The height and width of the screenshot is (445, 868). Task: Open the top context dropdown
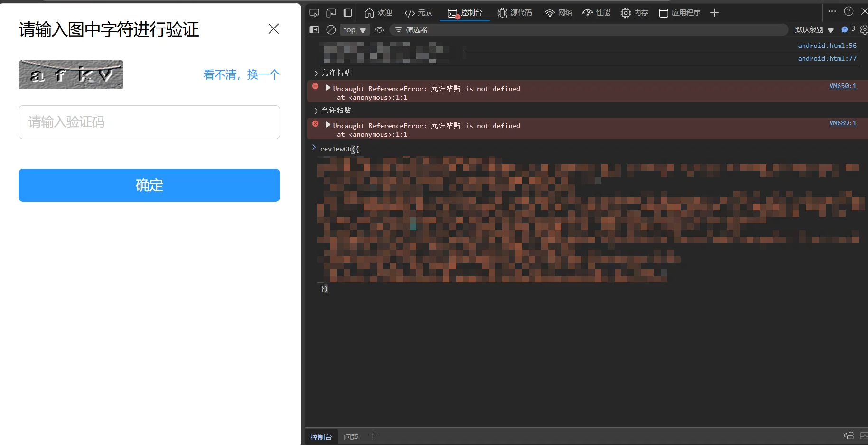click(355, 30)
